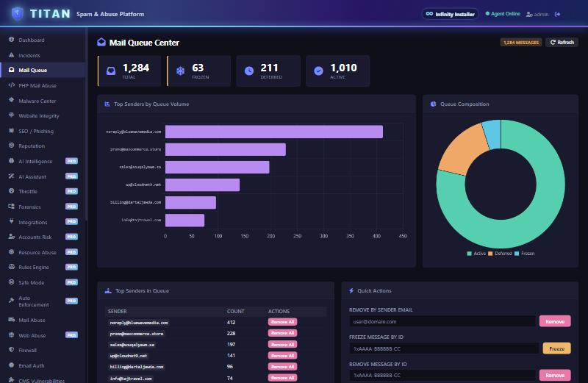Click the SEO / Phishing icon
This screenshot has width=588, height=383.
[x=11, y=131]
